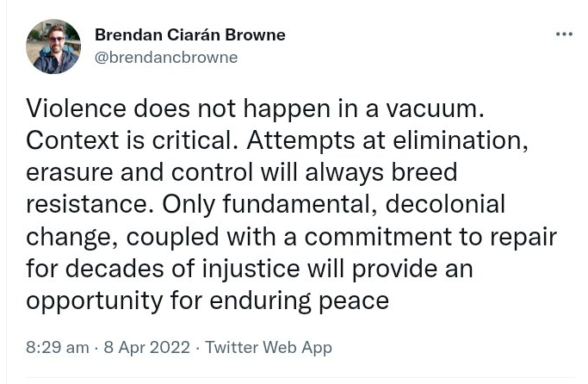The image size is (588, 384).
Task: Open the Twitter Web App source link
Action: (268, 348)
